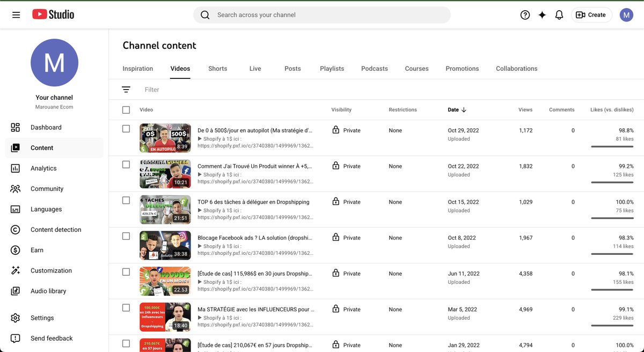Viewport: 644px width, 352px height.
Task: Switch to the Shorts tab
Action: pyautogui.click(x=218, y=69)
